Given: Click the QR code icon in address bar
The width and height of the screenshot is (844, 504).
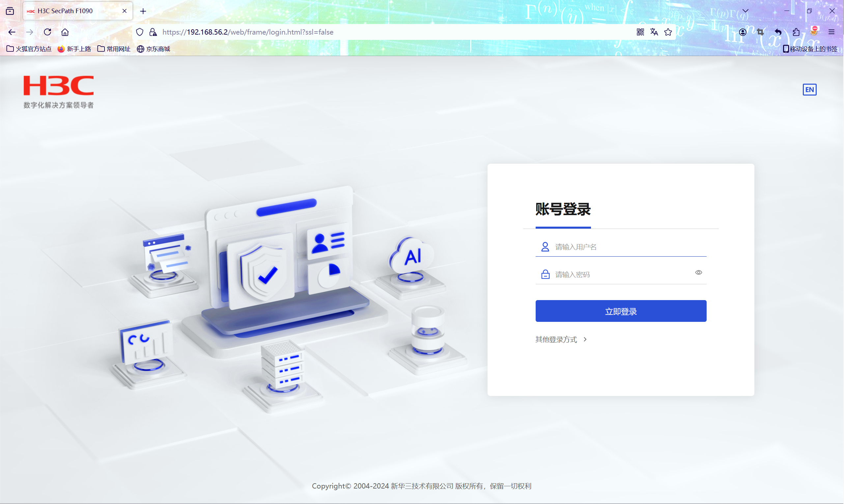Looking at the screenshot, I should [x=640, y=32].
